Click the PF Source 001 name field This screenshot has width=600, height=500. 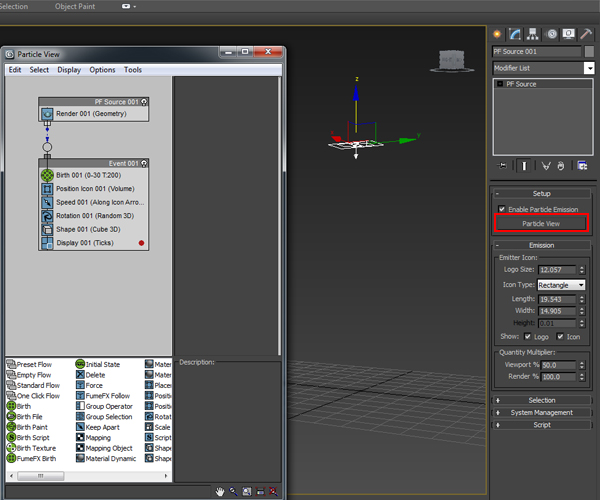coord(537,51)
